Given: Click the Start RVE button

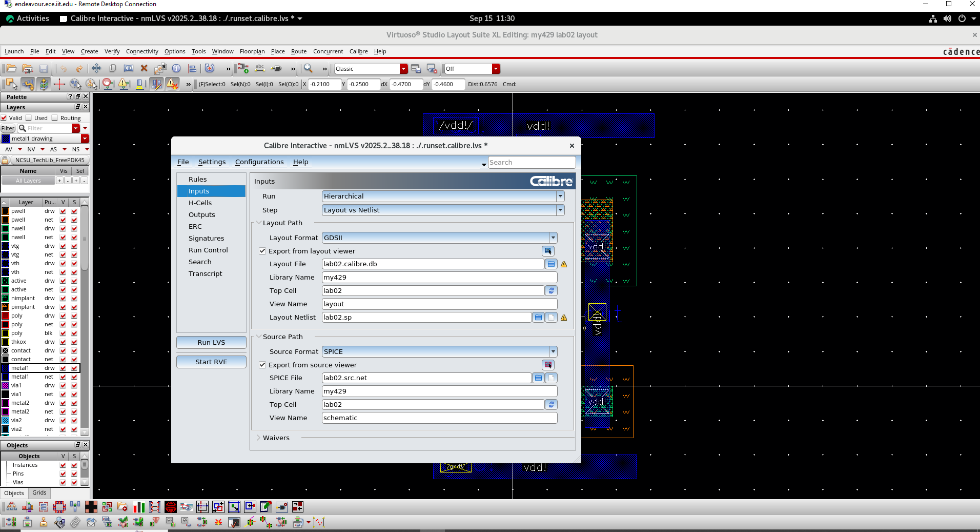Looking at the screenshot, I should pyautogui.click(x=211, y=362).
